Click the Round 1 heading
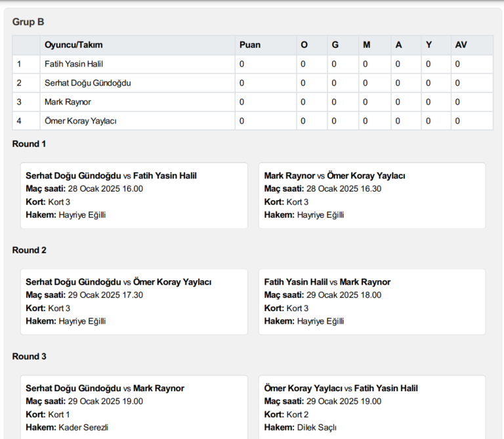 30,144
